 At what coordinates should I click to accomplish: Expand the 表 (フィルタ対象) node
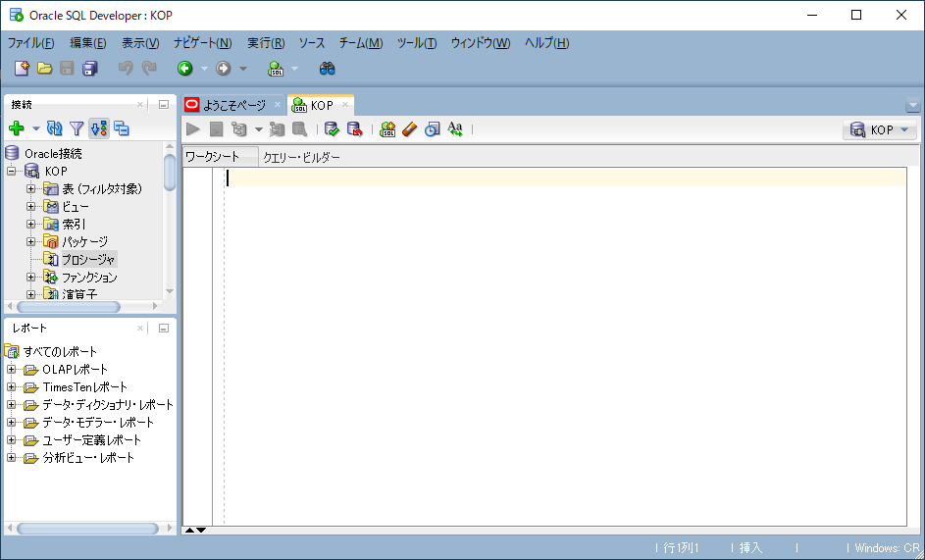click(30, 189)
